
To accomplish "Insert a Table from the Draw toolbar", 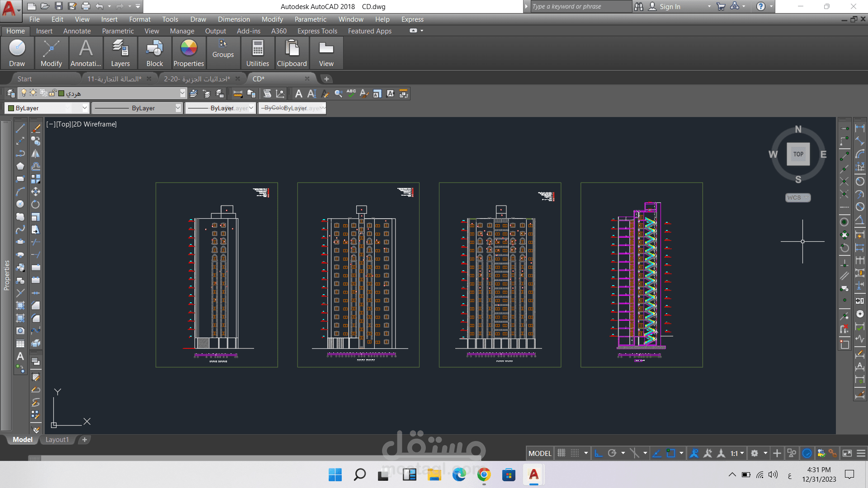I will click(x=20, y=344).
